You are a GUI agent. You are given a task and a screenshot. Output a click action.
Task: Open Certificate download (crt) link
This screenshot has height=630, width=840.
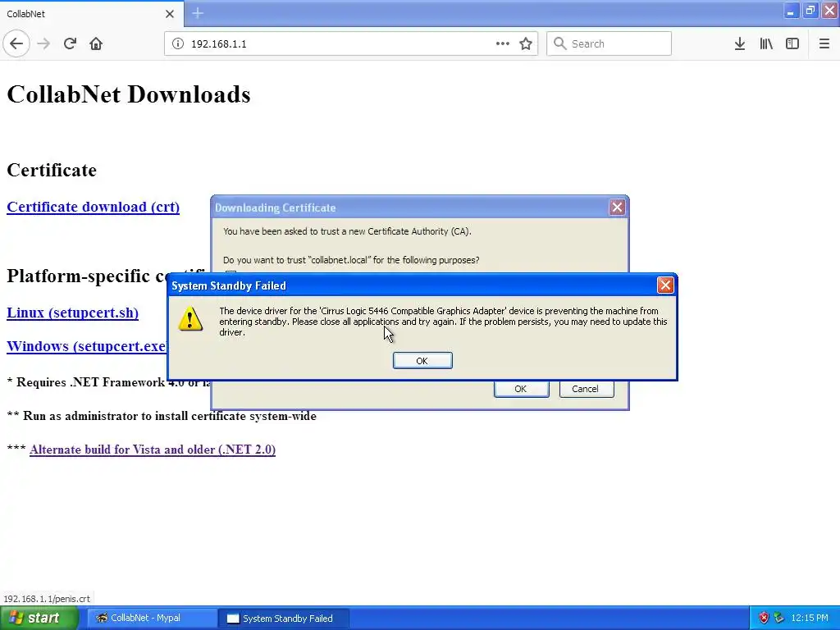click(x=94, y=207)
